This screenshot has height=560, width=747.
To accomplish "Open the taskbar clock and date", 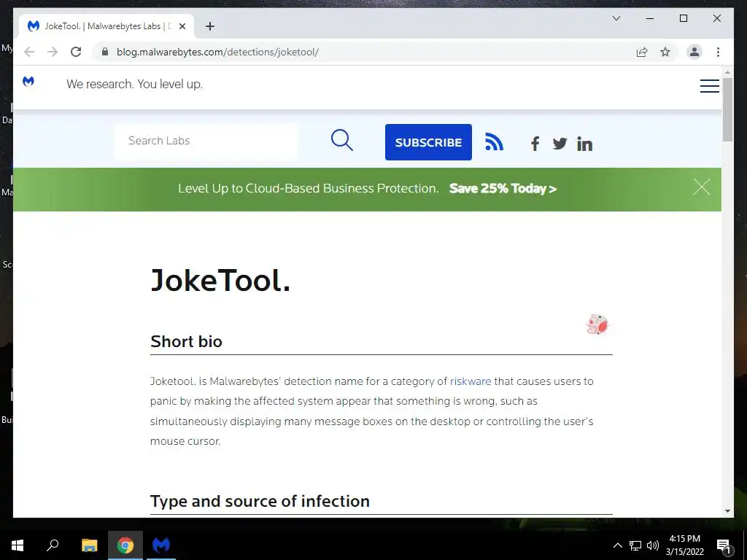I will 684,545.
